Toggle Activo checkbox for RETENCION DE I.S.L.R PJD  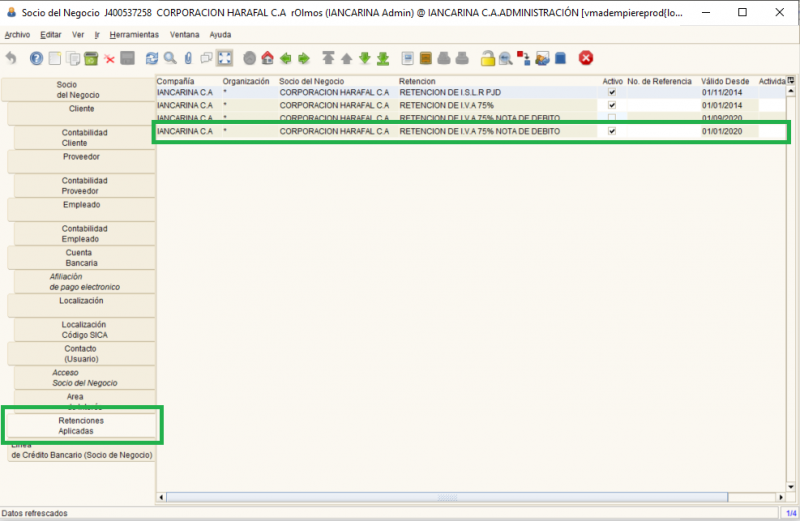(611, 92)
